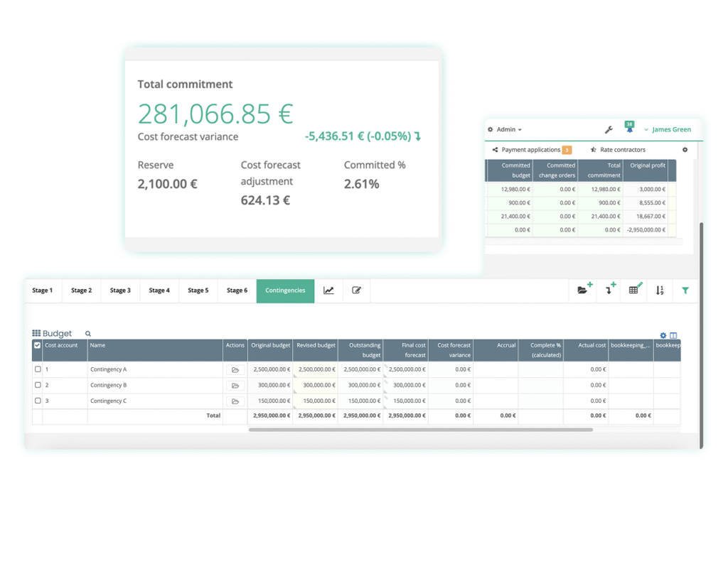Select the Contingencies tab
The image size is (728, 569).
[x=285, y=291]
